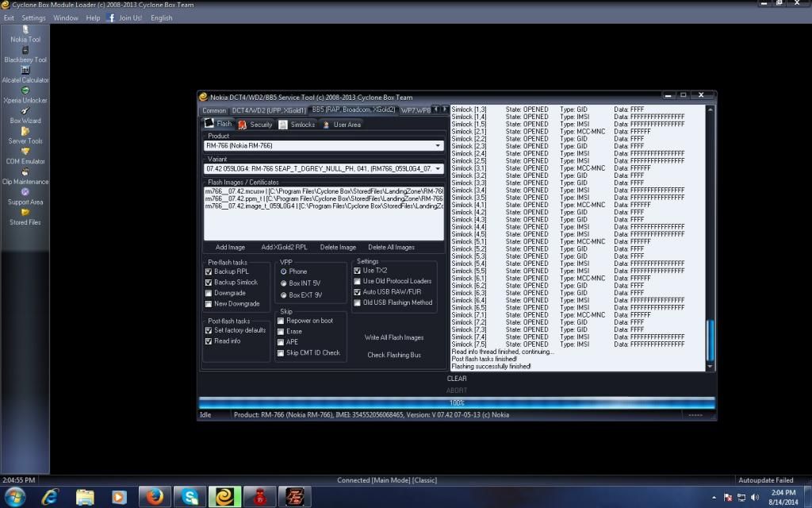The image size is (812, 508).
Task: Open the Xperia Unlocker module
Action: (25, 95)
